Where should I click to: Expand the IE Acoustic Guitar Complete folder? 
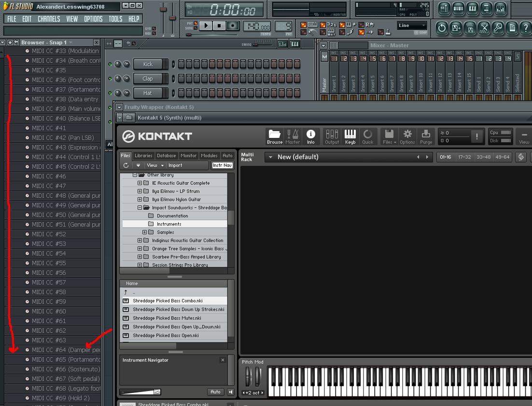pyautogui.click(x=140, y=183)
